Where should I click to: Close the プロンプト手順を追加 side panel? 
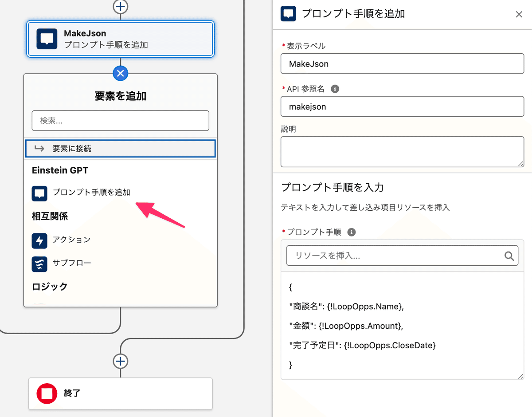tap(519, 14)
